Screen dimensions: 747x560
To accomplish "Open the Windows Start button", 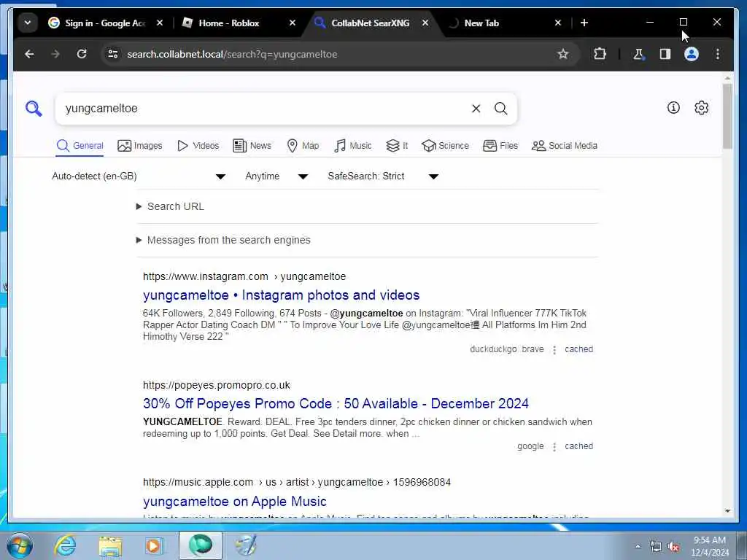I will 20,545.
